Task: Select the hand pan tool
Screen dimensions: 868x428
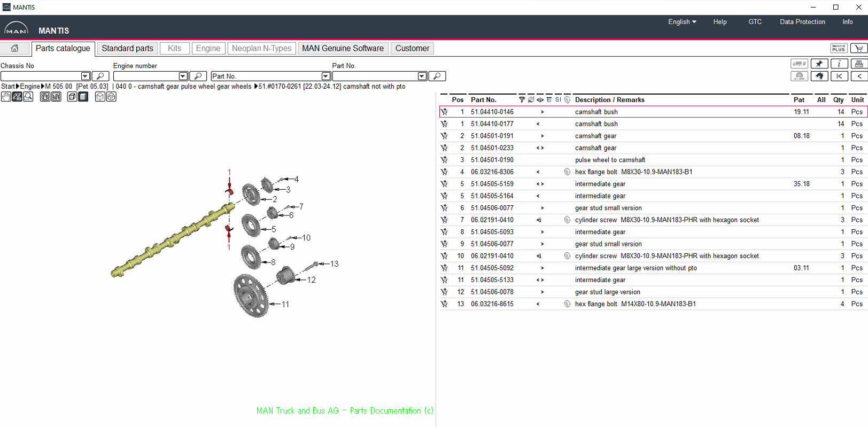Action: point(6,97)
